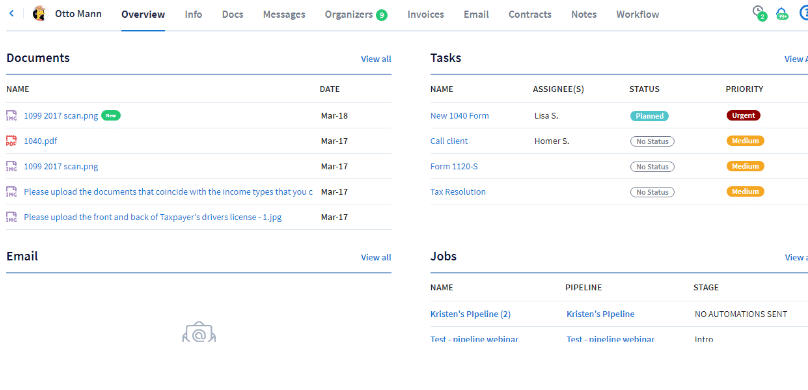This screenshot has height=390, width=808.
Task: Open the Messages tab
Action: [284, 14]
